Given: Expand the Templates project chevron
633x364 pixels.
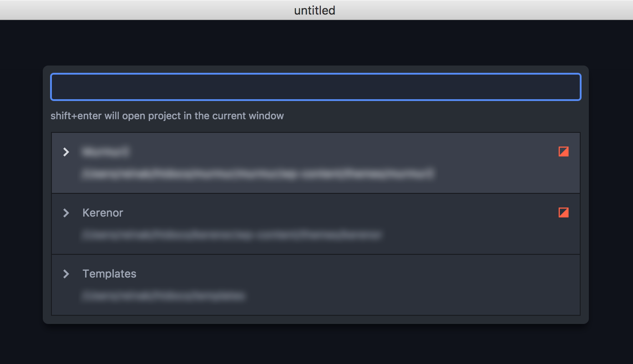Looking at the screenshot, I should click(66, 273).
